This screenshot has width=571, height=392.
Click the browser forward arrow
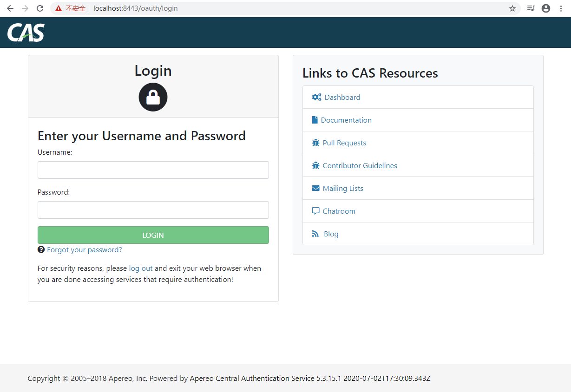(25, 8)
